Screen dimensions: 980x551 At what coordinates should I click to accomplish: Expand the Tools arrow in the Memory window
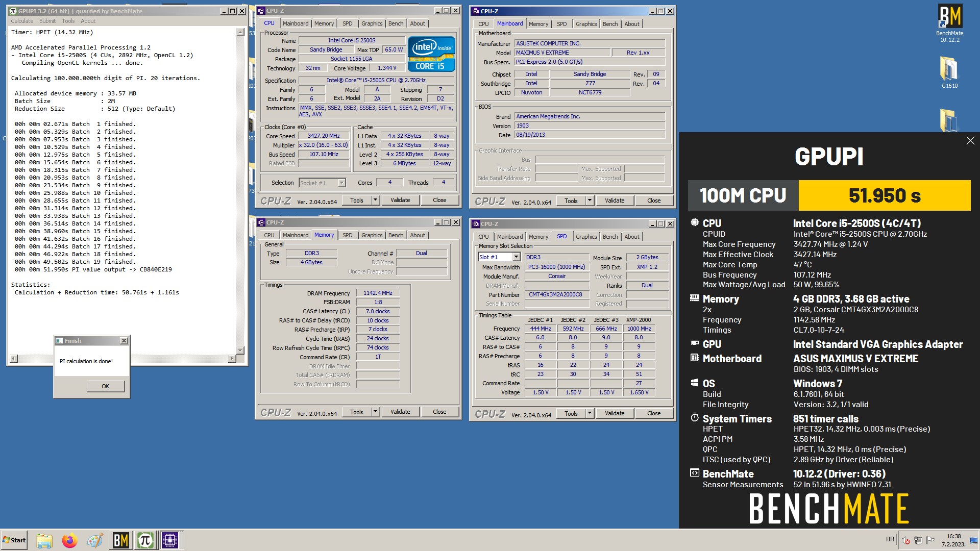point(375,412)
